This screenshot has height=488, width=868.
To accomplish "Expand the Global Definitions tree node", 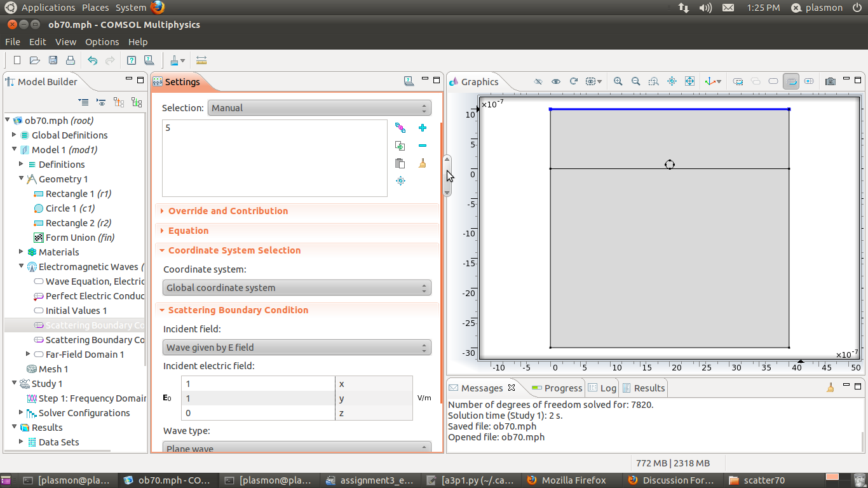I will click(14, 135).
